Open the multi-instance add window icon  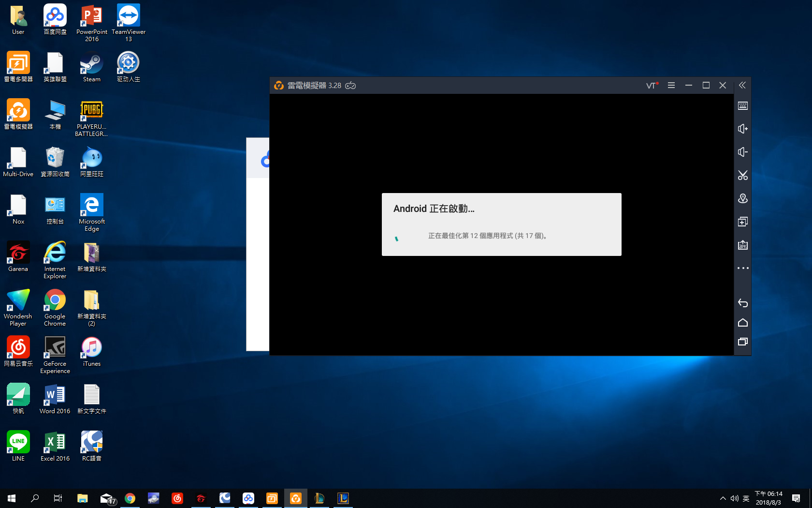(743, 222)
